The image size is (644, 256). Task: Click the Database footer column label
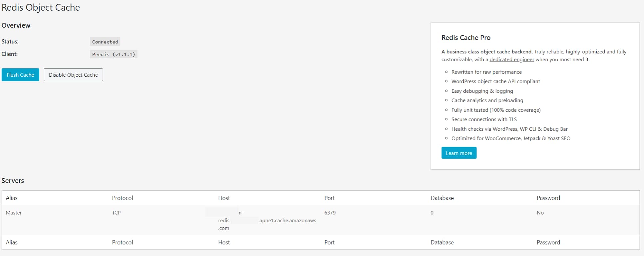442,242
